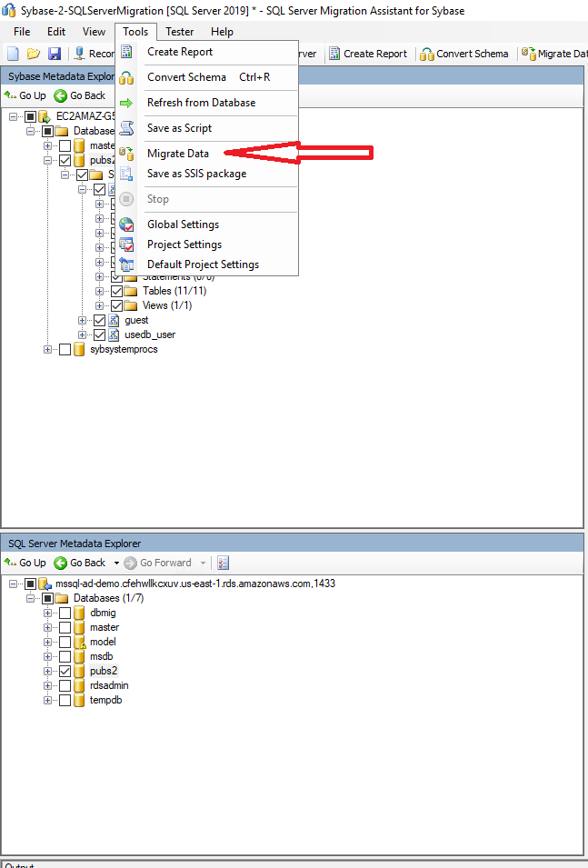Check the tempdb database checkbox
Viewport: 588px width, 868px height.
coord(65,700)
